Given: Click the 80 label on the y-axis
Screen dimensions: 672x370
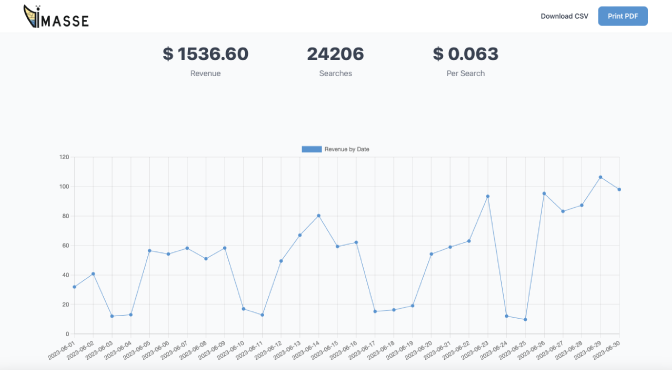Looking at the screenshot, I should pos(66,216).
